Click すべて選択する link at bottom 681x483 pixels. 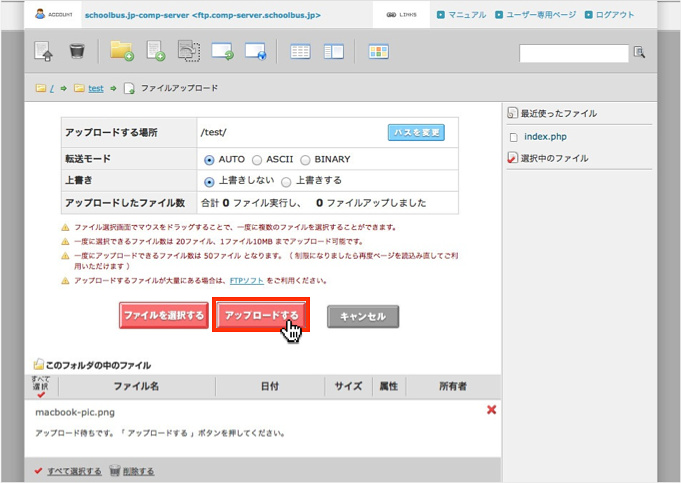pyautogui.click(x=74, y=471)
